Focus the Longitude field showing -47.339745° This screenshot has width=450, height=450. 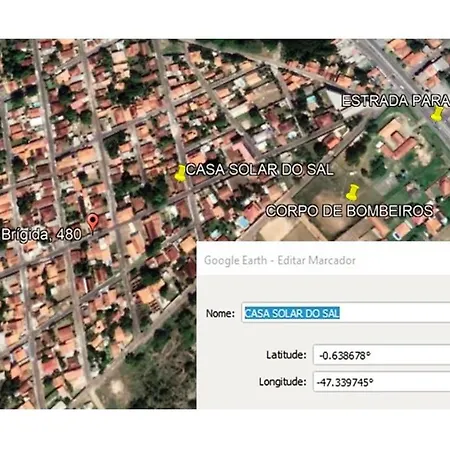382,382
